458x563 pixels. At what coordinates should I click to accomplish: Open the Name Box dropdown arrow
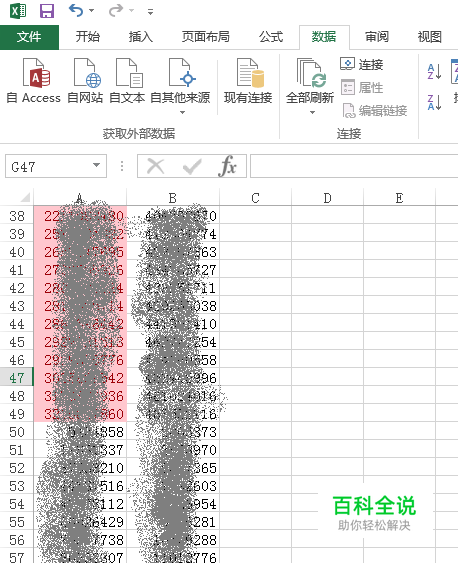[x=96, y=166]
